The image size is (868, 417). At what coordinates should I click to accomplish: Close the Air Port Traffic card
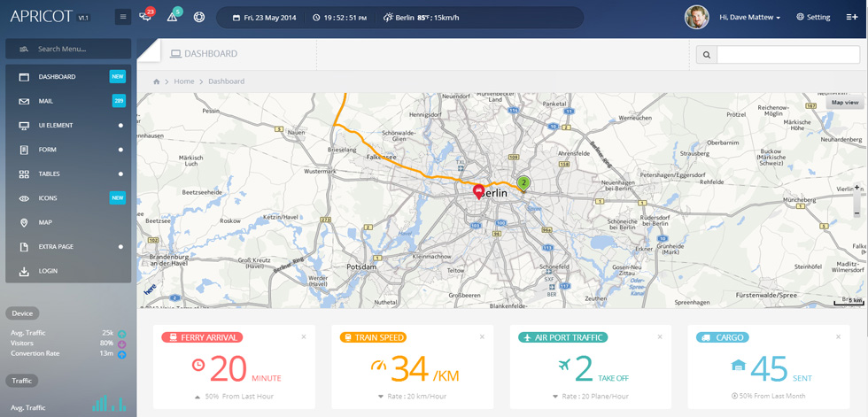click(659, 336)
